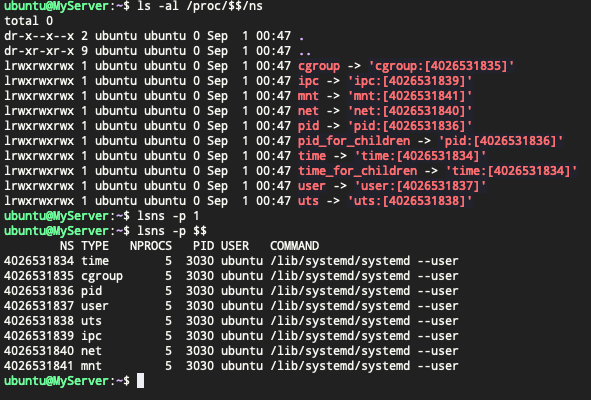Click namespace ID 4026531839 in lsns output

pos(39,336)
